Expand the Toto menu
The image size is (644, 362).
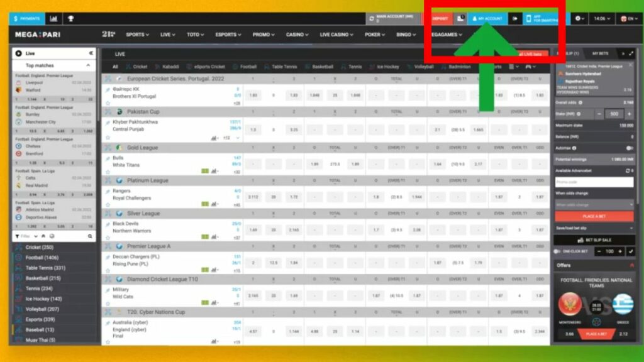(x=195, y=35)
